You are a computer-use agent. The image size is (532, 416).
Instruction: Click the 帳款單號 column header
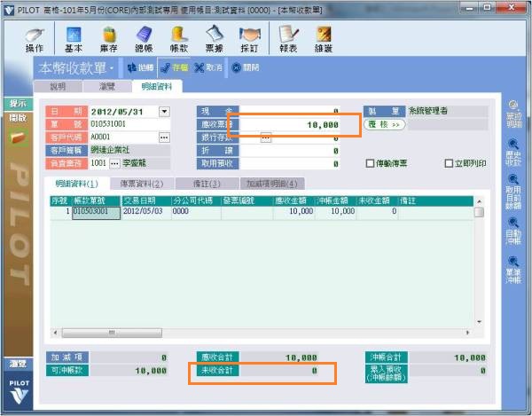[x=96, y=200]
